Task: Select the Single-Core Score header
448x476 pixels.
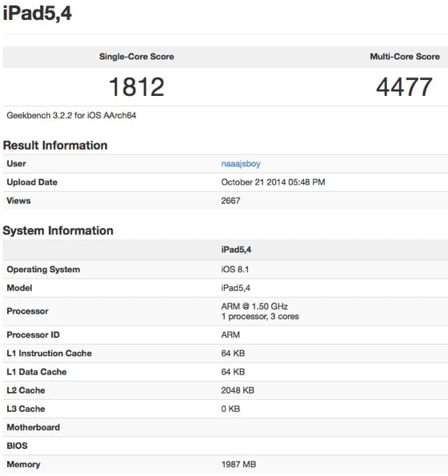Action: click(x=137, y=57)
